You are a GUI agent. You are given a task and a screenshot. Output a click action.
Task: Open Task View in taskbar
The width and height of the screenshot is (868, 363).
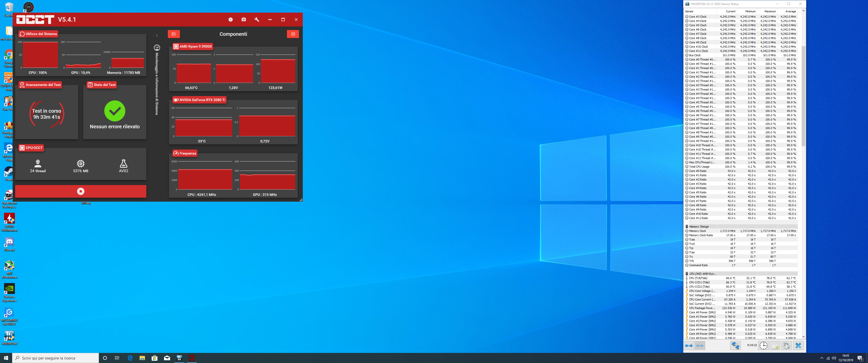point(117,358)
